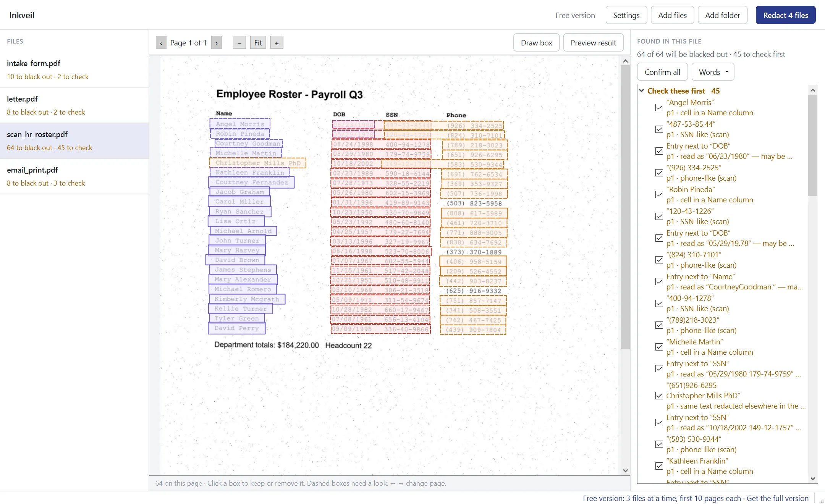Open the Draw box tool

pos(536,43)
